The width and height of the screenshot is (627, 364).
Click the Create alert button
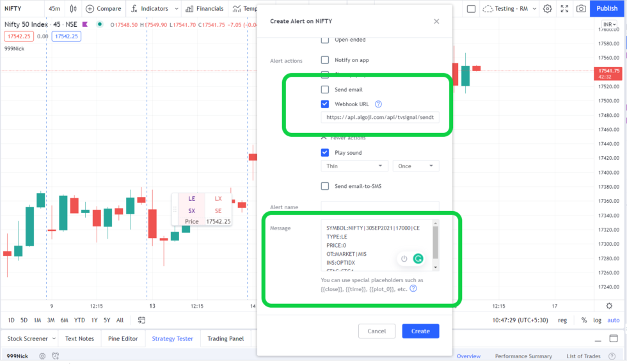pyautogui.click(x=421, y=331)
